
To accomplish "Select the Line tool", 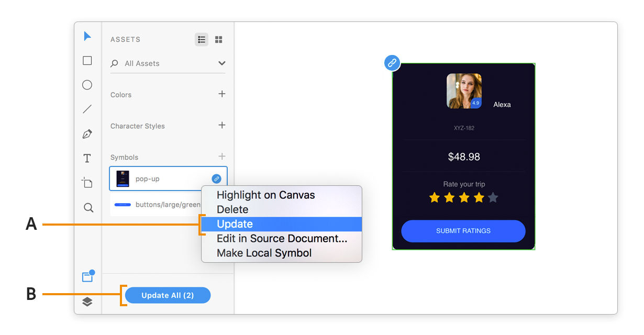I will 87,109.
